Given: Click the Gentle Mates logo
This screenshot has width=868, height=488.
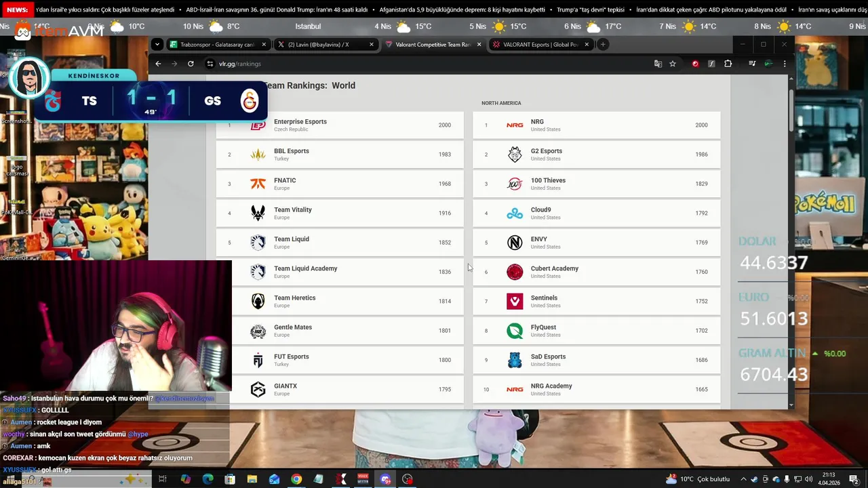Looking at the screenshot, I should [258, 331].
